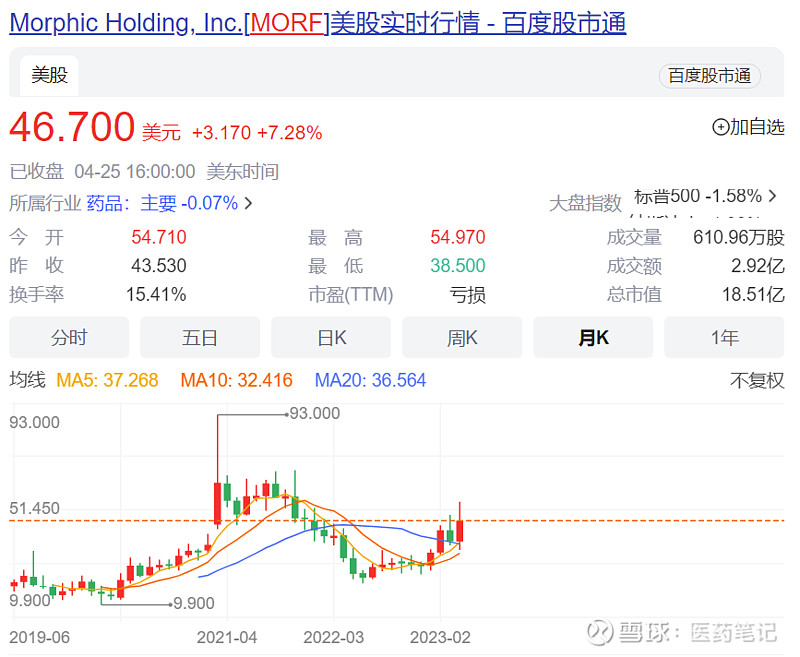Open the 不复权 price adjustment dropdown

point(756,381)
